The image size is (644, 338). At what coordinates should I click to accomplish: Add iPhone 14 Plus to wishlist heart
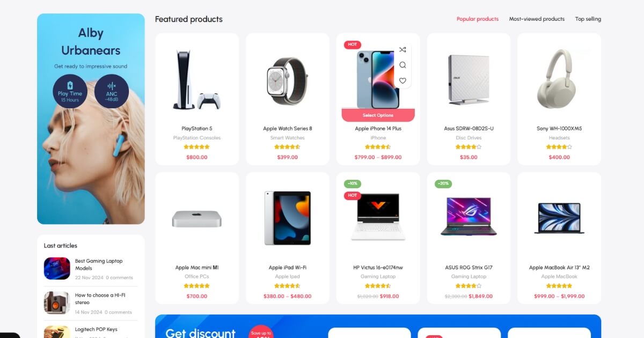tap(402, 80)
